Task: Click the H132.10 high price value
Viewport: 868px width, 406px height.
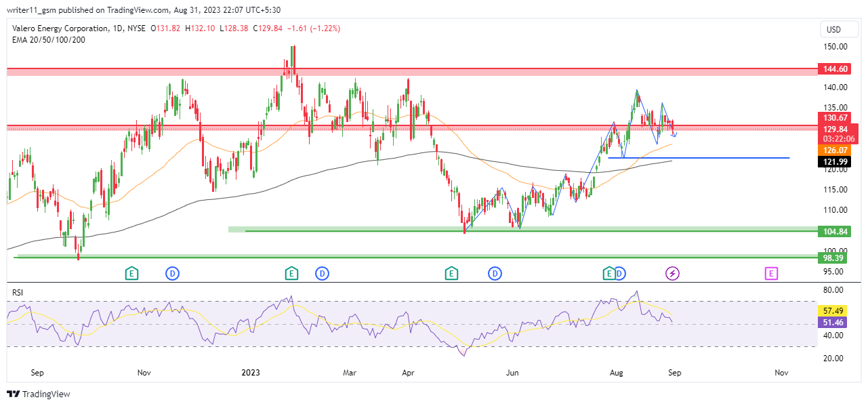Action: [200, 28]
